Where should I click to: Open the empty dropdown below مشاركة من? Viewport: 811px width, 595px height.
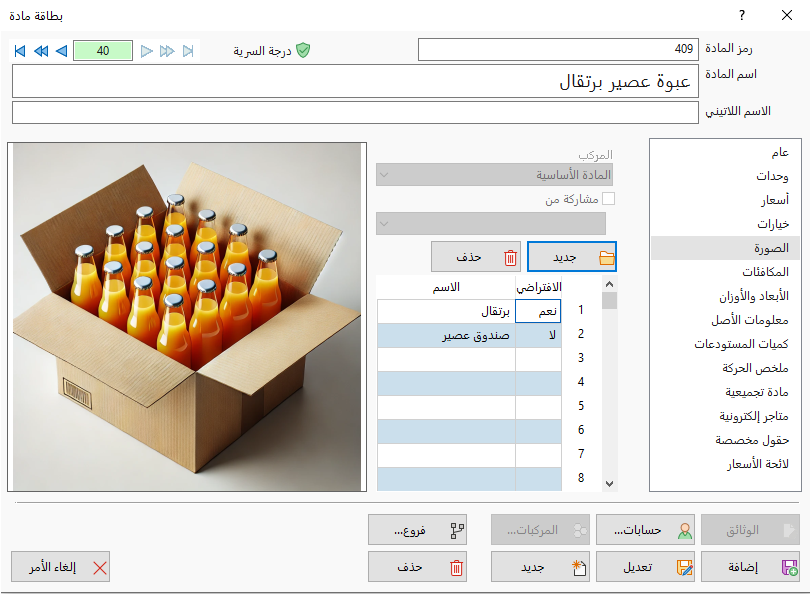491,224
